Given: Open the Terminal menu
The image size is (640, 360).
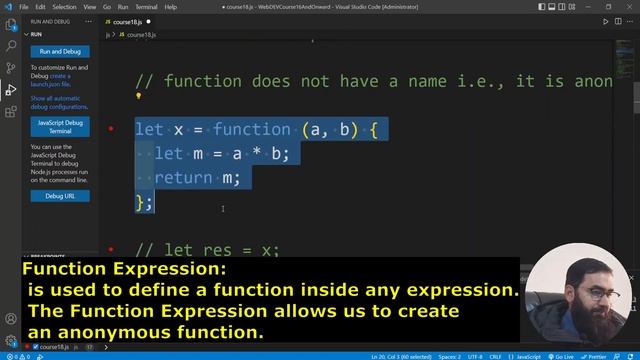Looking at the screenshot, I should click(146, 7).
